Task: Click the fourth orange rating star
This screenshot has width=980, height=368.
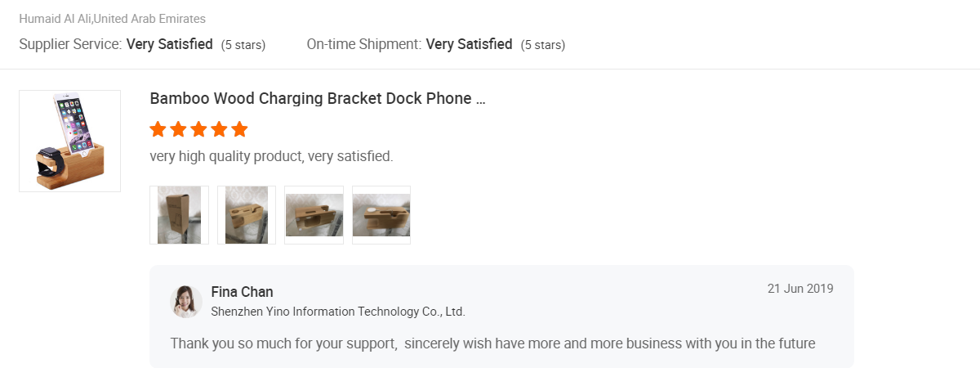Action: pos(219,129)
